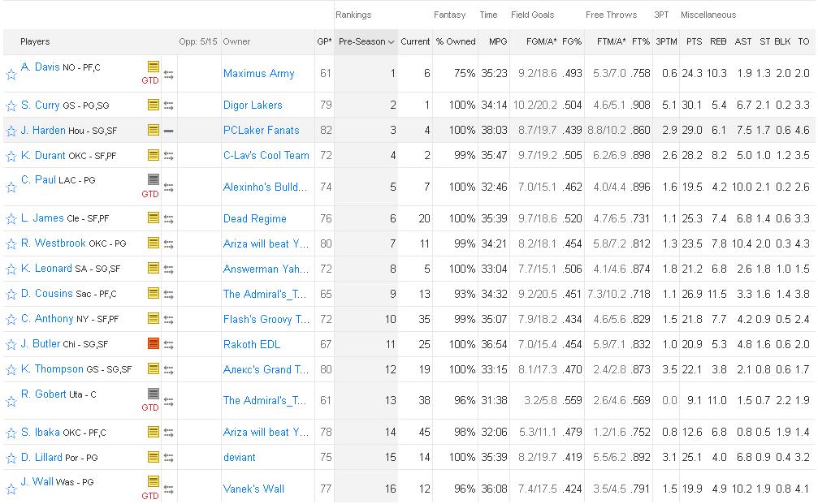Viewport: 818px width, 504px height.
Task: Toggle the watch star for K. Leonard
Action: [x=11, y=269]
